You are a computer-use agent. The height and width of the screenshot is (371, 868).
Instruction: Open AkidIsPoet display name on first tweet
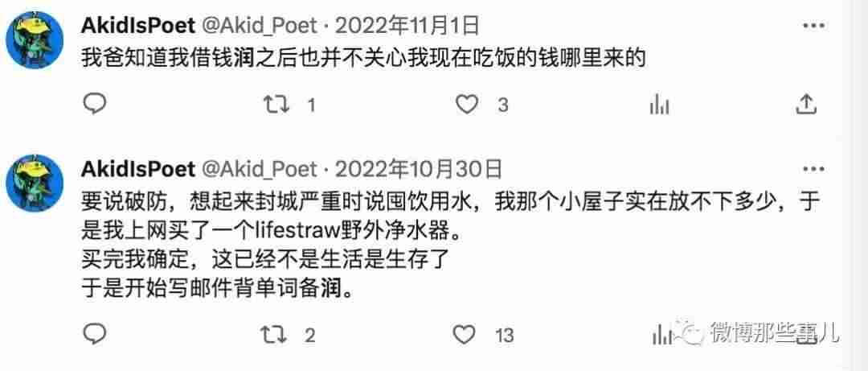pos(138,26)
